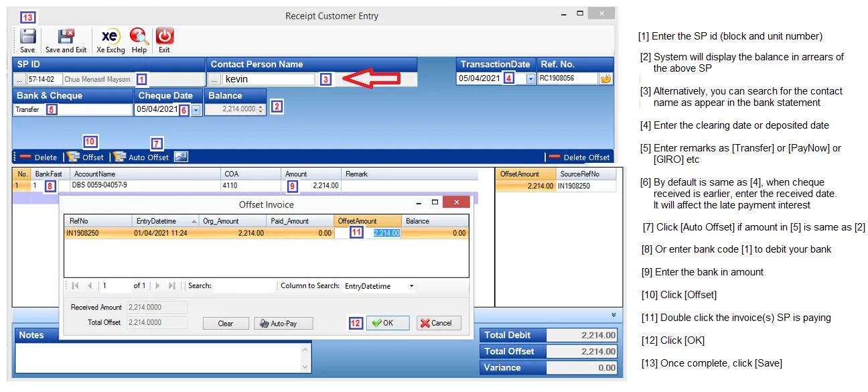
Task: Click the Save and Exit icon
Action: [x=66, y=38]
